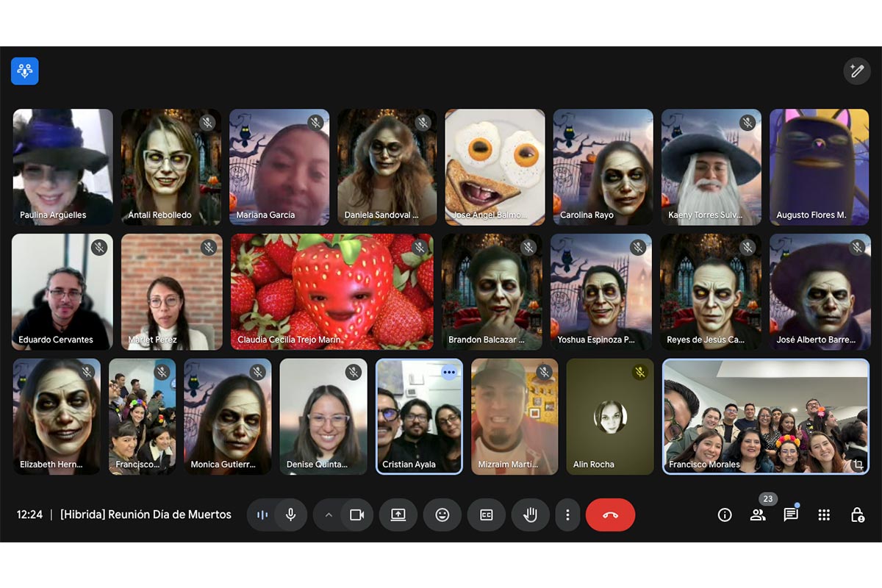Screen dimensions: 882x588
Task: Turn the camera on or off
Action: tap(357, 515)
